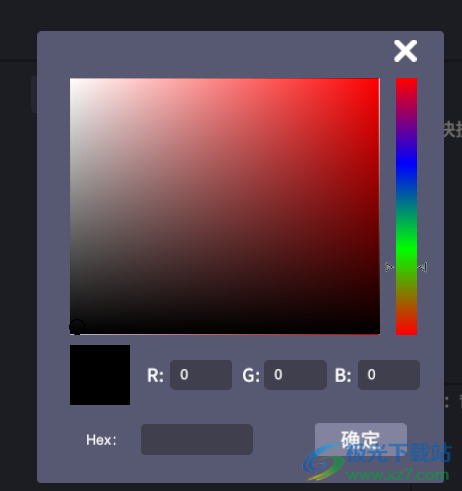Select pure blue on the hue bar
462x491 pixels.
click(x=406, y=164)
